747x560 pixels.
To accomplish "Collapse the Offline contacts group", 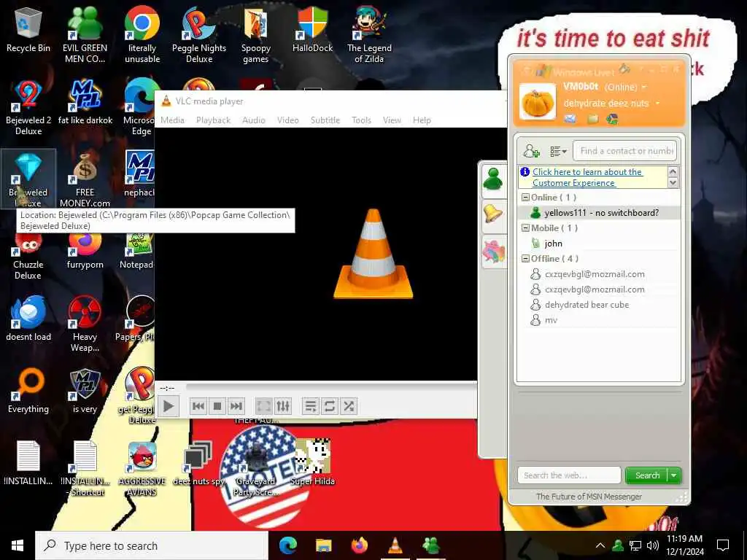I will point(525,259).
